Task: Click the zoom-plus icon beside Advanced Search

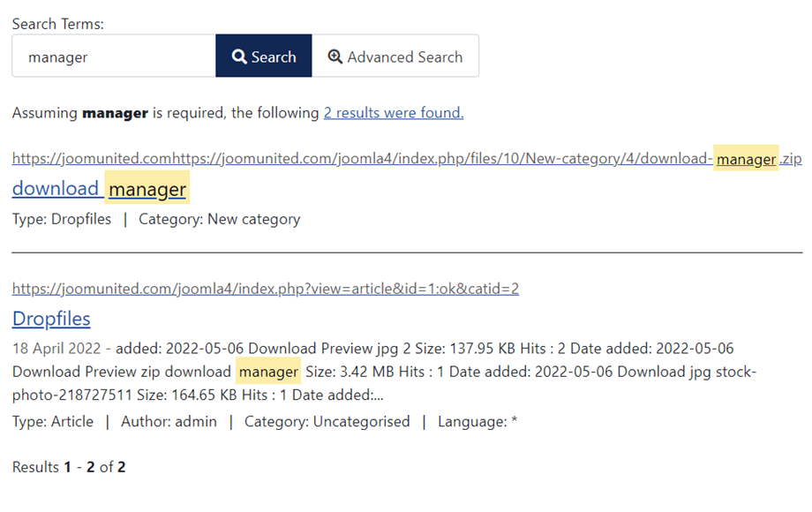Action: [x=335, y=56]
